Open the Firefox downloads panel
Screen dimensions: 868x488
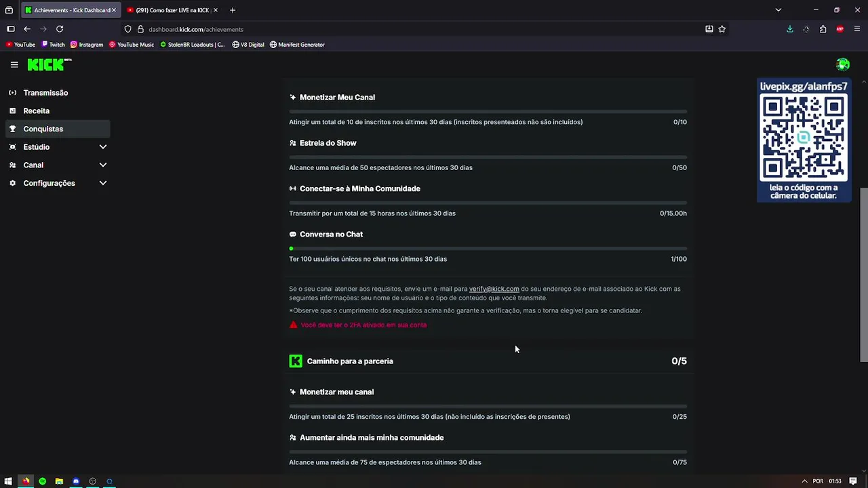[x=789, y=29]
